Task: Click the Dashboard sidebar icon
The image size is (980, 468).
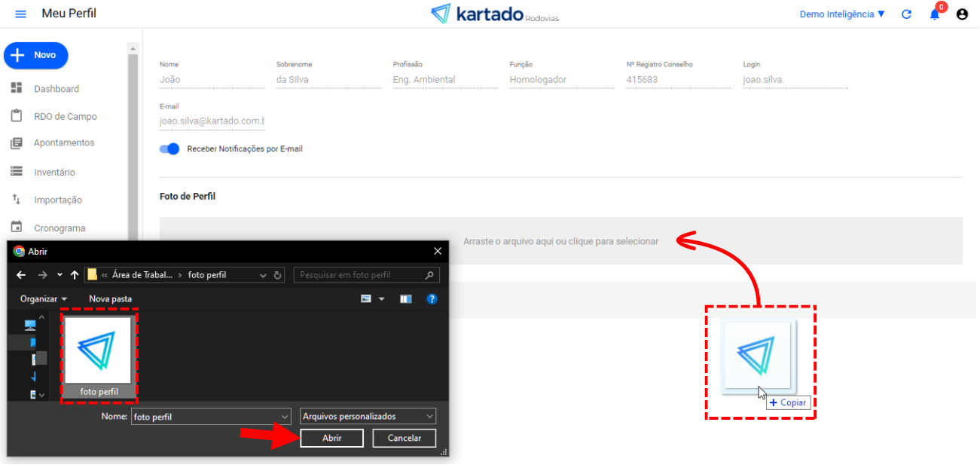Action: 17,88
